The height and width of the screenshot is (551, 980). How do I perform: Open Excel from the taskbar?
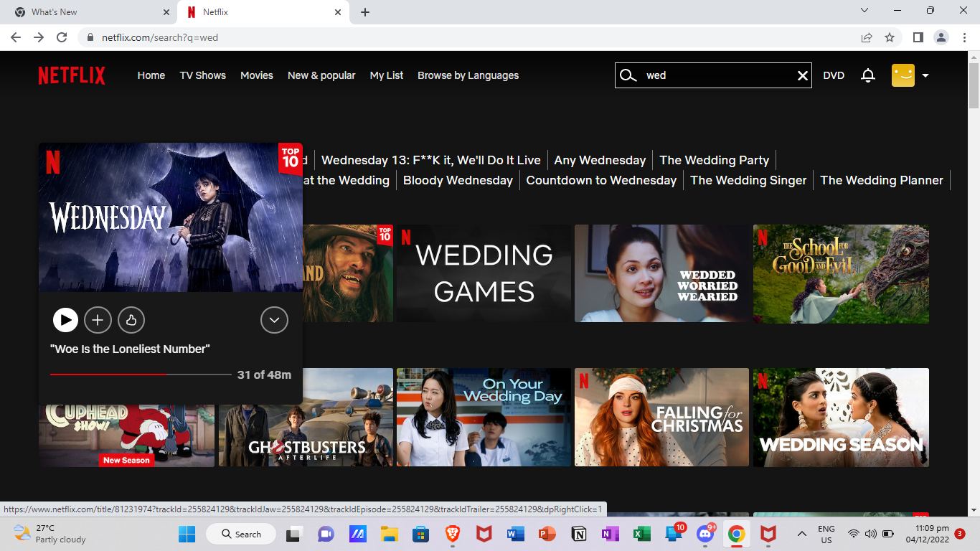[641, 534]
